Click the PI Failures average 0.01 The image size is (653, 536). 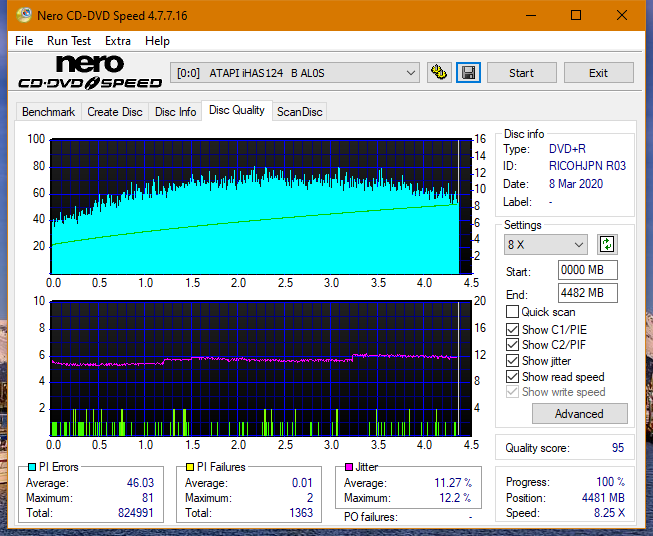(302, 483)
